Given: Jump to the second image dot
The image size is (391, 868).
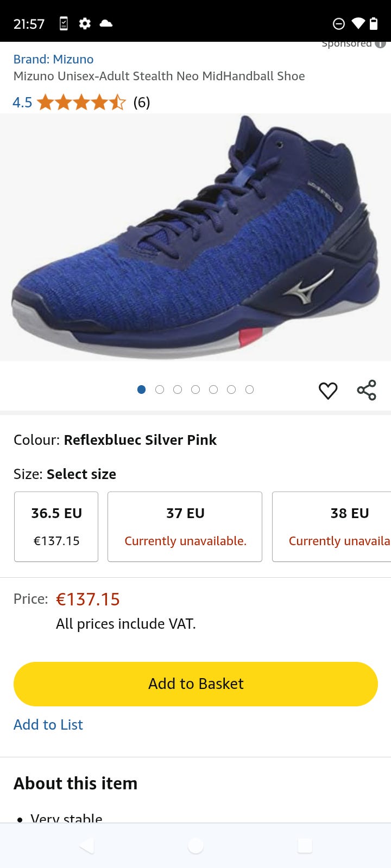Looking at the screenshot, I should 160,390.
